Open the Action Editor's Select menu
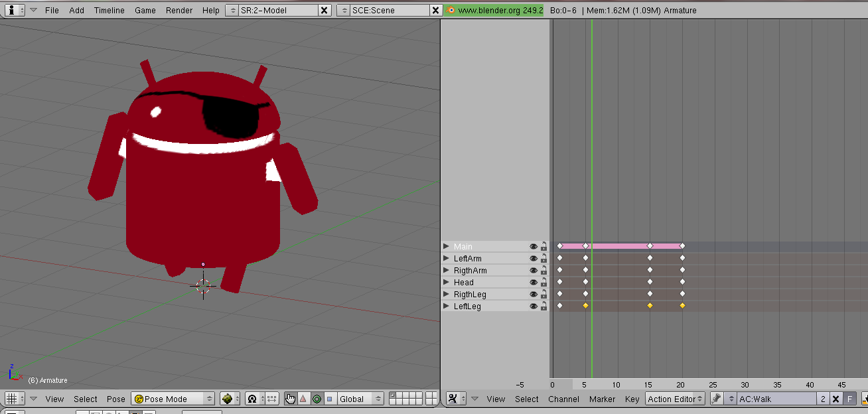 pos(527,399)
